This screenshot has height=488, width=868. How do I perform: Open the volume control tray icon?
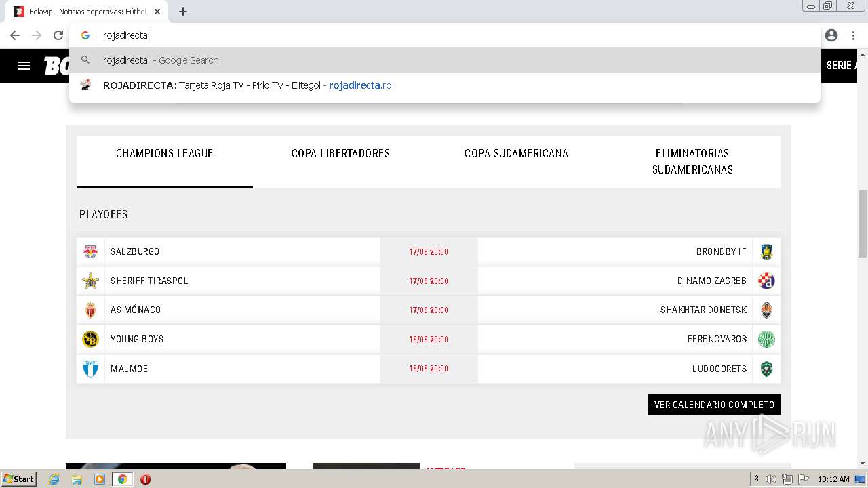pos(771,479)
